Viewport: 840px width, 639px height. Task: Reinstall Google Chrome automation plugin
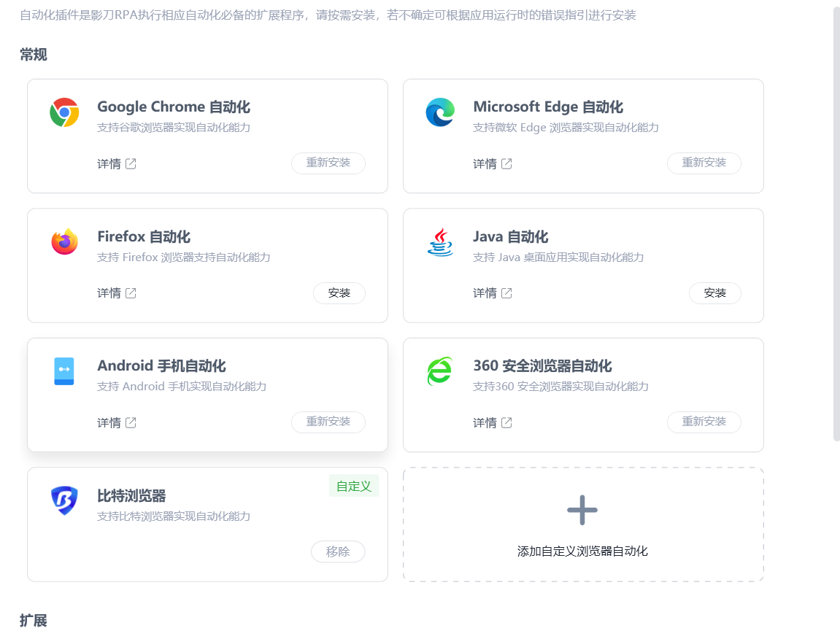(x=328, y=163)
